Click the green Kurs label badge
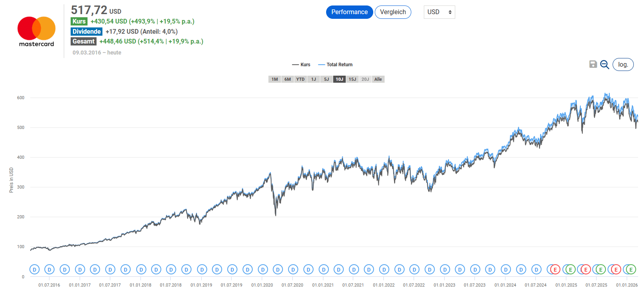644x294 pixels. coord(79,22)
